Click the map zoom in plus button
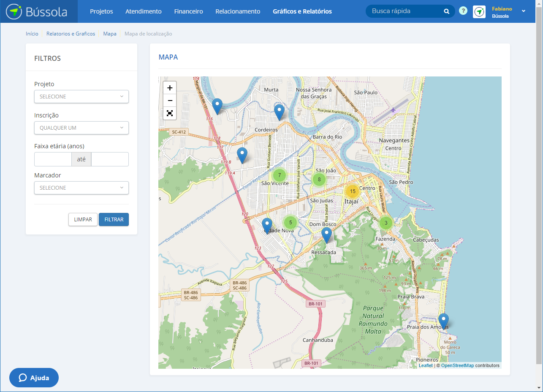 (x=170, y=88)
